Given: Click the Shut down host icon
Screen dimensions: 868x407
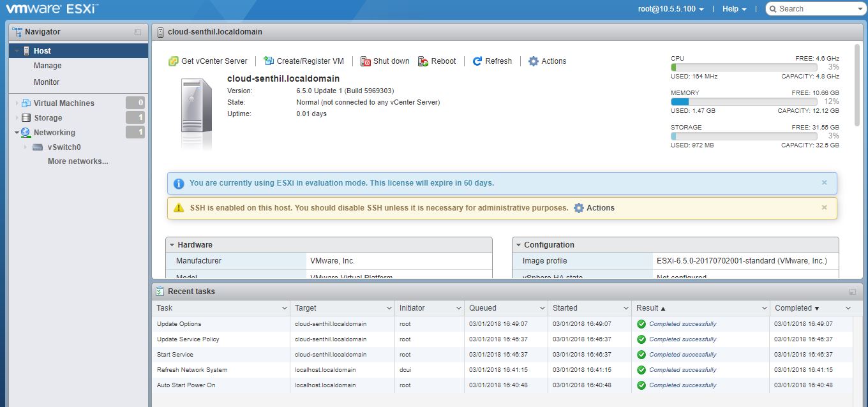Looking at the screenshot, I should pyautogui.click(x=366, y=61).
